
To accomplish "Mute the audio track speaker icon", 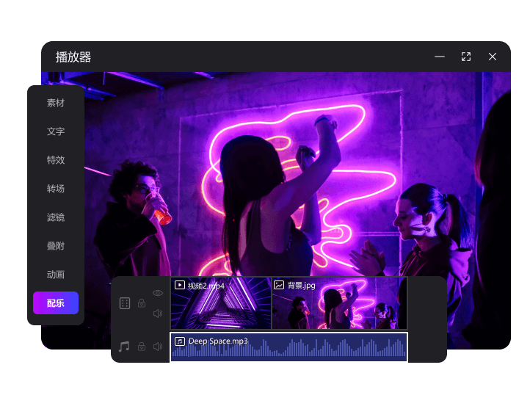I will pyautogui.click(x=158, y=347).
